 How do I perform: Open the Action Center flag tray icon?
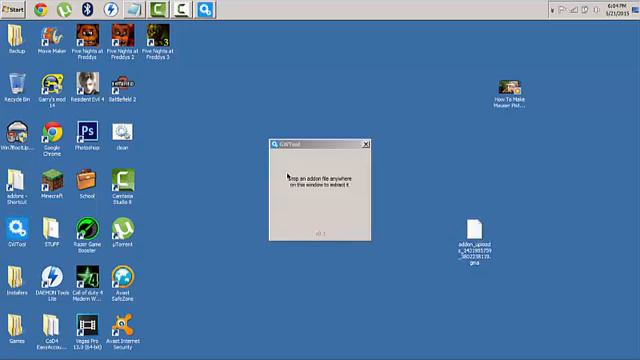tap(562, 10)
